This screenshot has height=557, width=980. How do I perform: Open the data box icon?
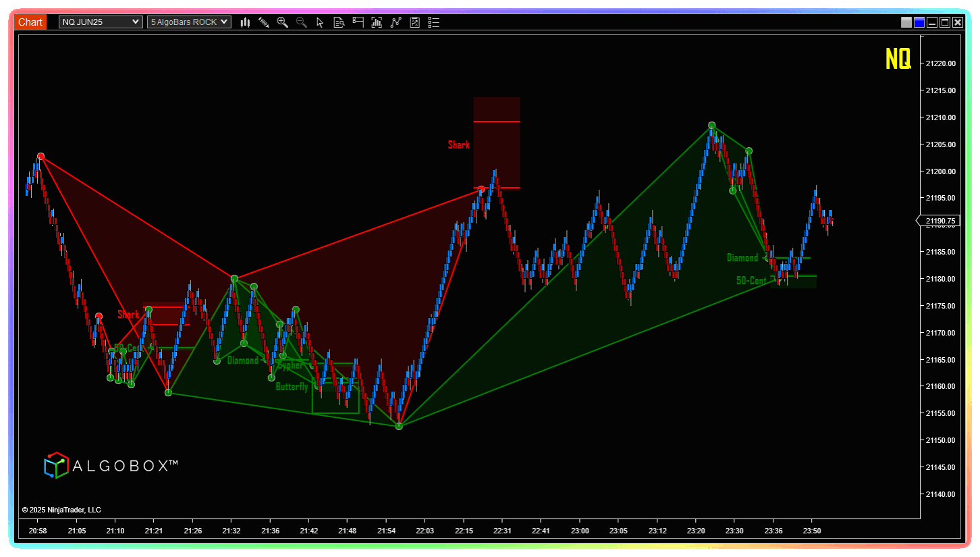[339, 22]
